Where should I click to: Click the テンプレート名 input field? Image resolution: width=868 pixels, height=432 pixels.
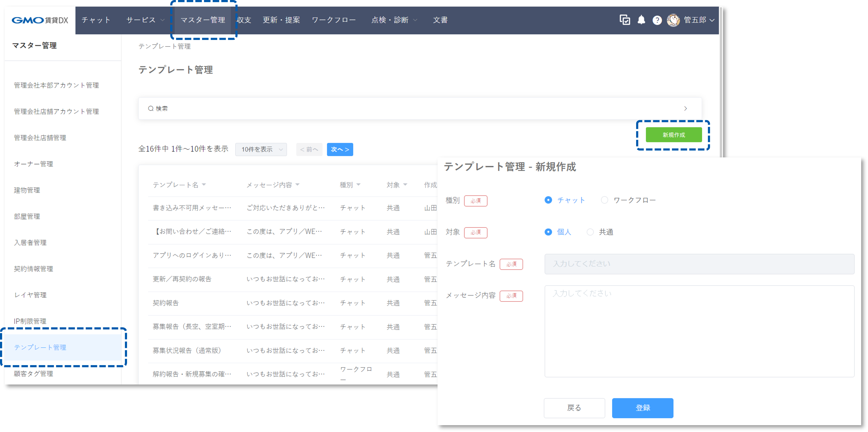[x=698, y=264]
